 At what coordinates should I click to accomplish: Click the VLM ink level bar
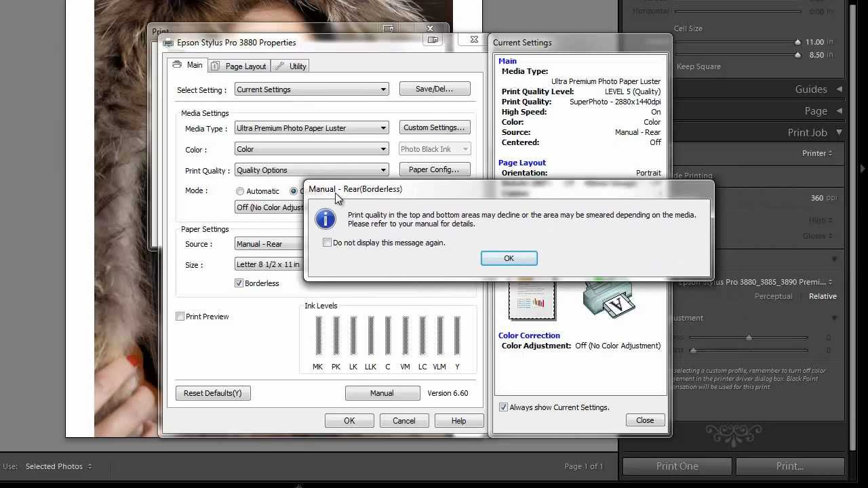(x=439, y=335)
